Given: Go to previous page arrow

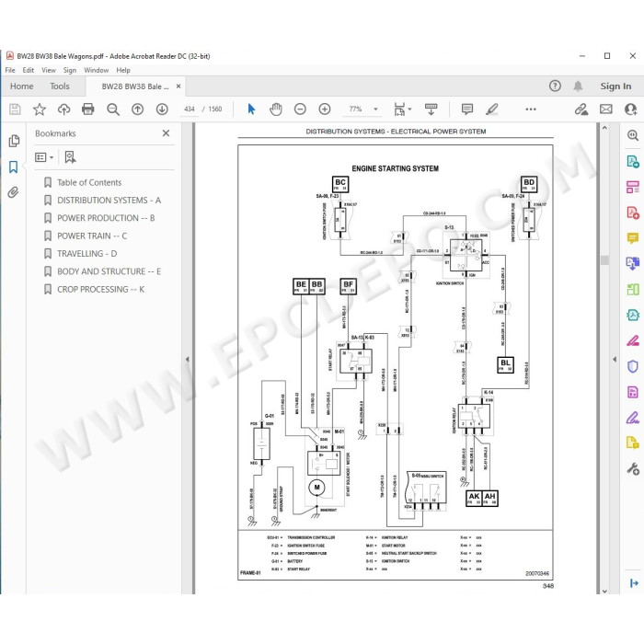Looking at the screenshot, I should [138, 109].
